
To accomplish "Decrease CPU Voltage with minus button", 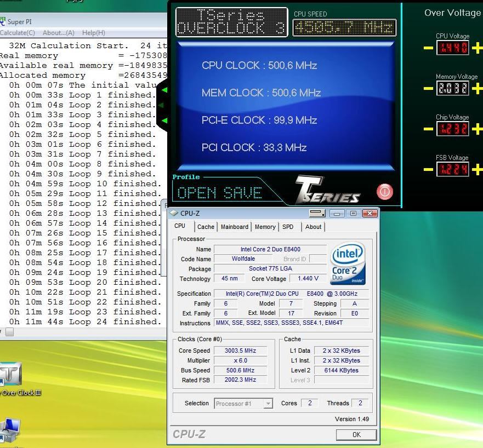I will [x=428, y=48].
